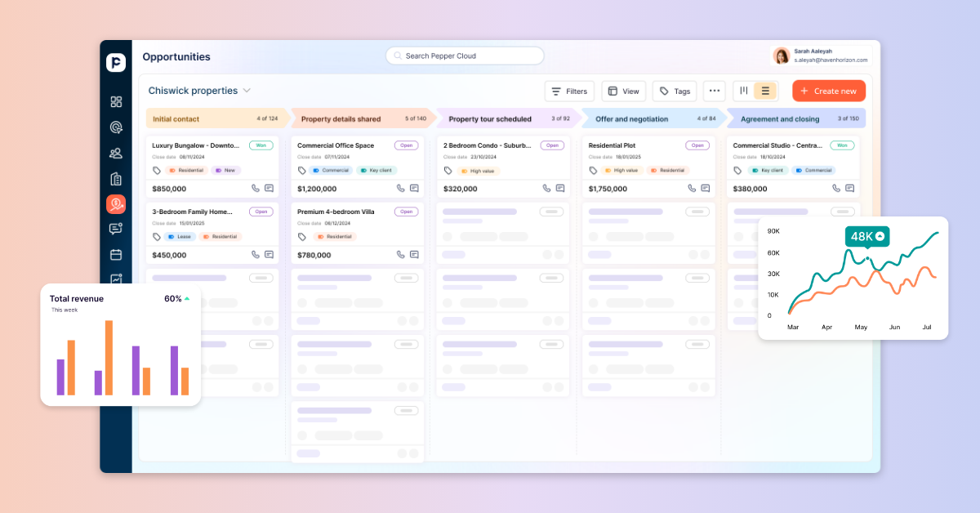Click the 48K marker on the line chart

pyautogui.click(x=866, y=236)
